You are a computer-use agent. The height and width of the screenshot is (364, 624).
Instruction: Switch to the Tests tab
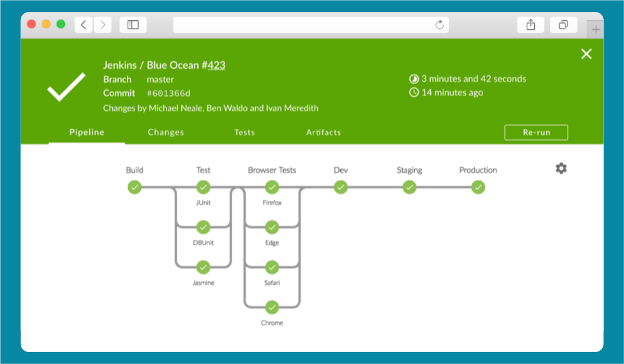[245, 132]
